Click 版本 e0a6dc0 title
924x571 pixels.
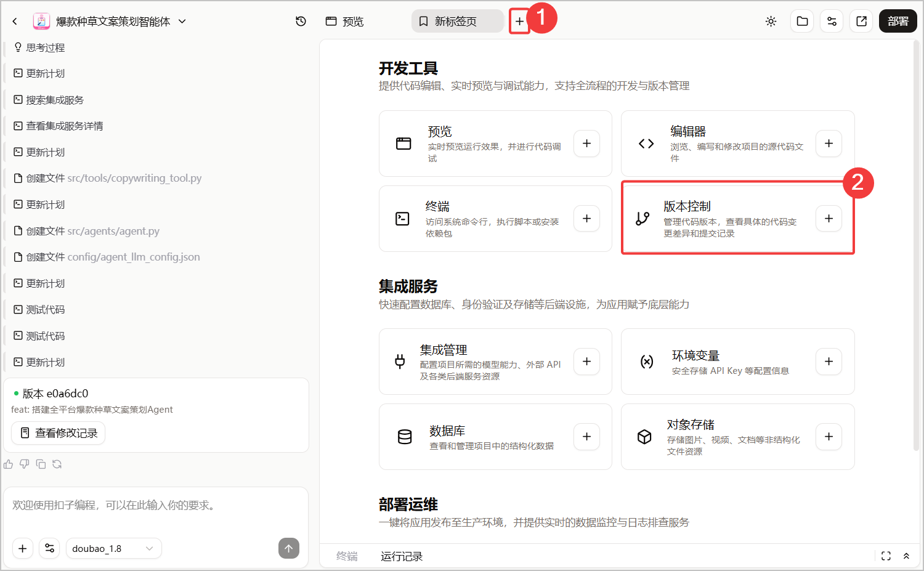[55, 394]
